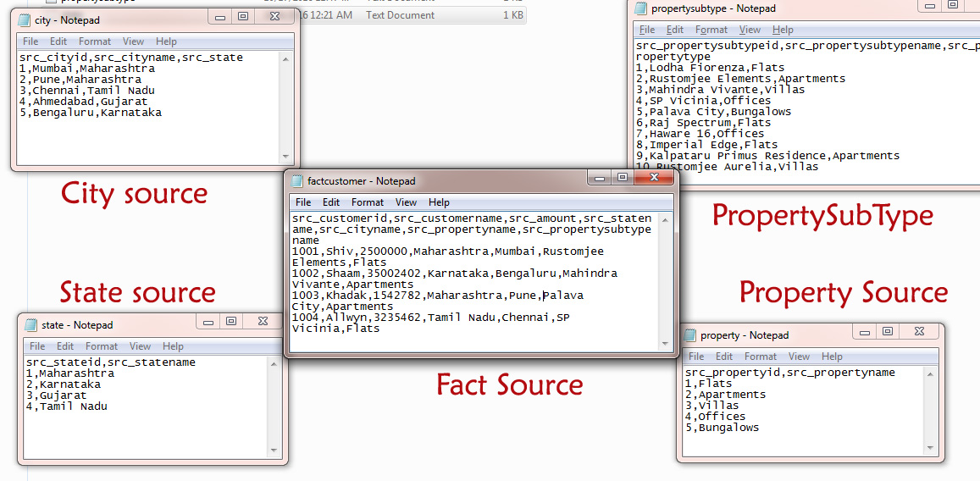Open Edit menu in factcustomer Notepad
The image size is (980, 481).
pyautogui.click(x=331, y=202)
